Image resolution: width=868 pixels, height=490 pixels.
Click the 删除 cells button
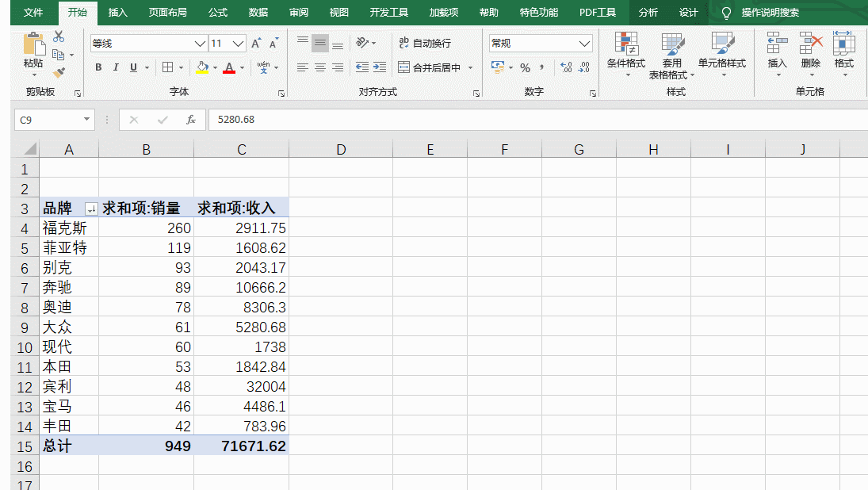(810, 54)
